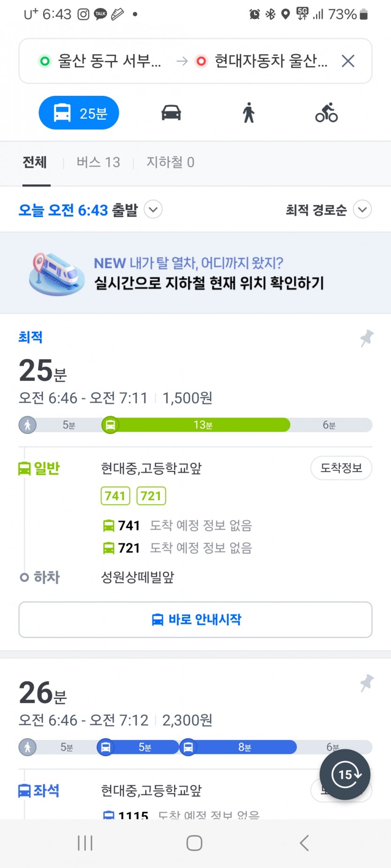This screenshot has width=391, height=868.
Task: Clear the route with the X icon
Action: pyautogui.click(x=348, y=61)
